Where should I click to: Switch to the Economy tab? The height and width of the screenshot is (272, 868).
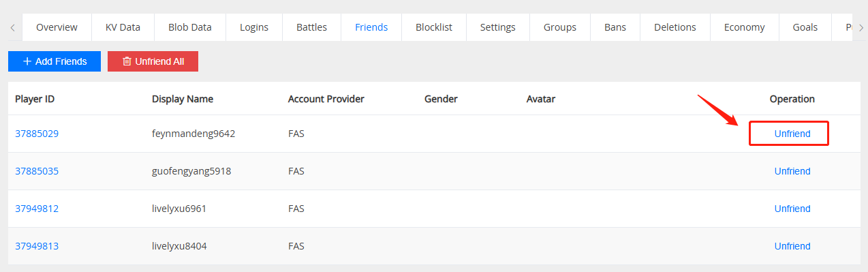pyautogui.click(x=745, y=27)
